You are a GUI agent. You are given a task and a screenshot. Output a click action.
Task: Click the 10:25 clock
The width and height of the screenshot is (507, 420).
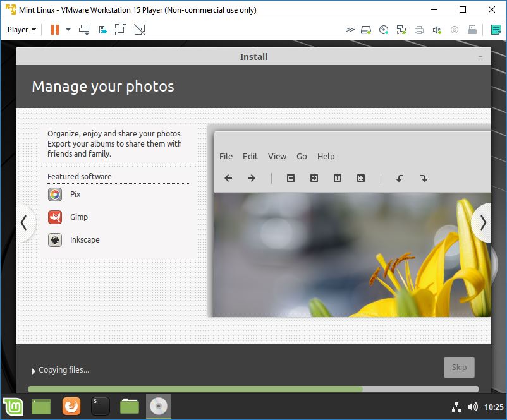[x=494, y=407]
